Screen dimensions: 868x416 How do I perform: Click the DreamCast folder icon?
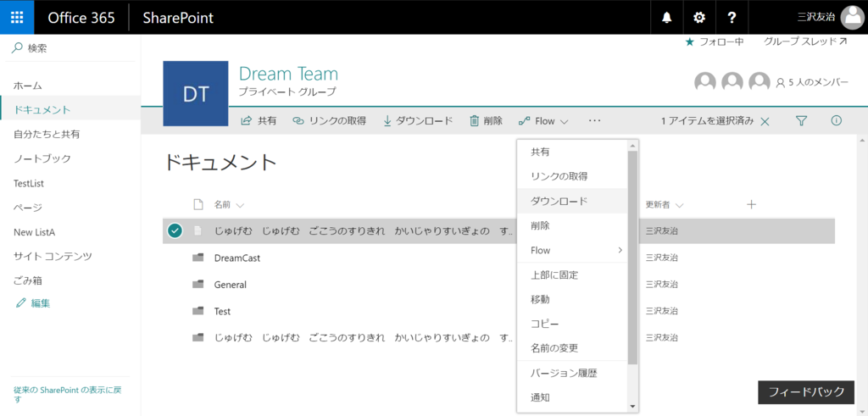pos(198,258)
